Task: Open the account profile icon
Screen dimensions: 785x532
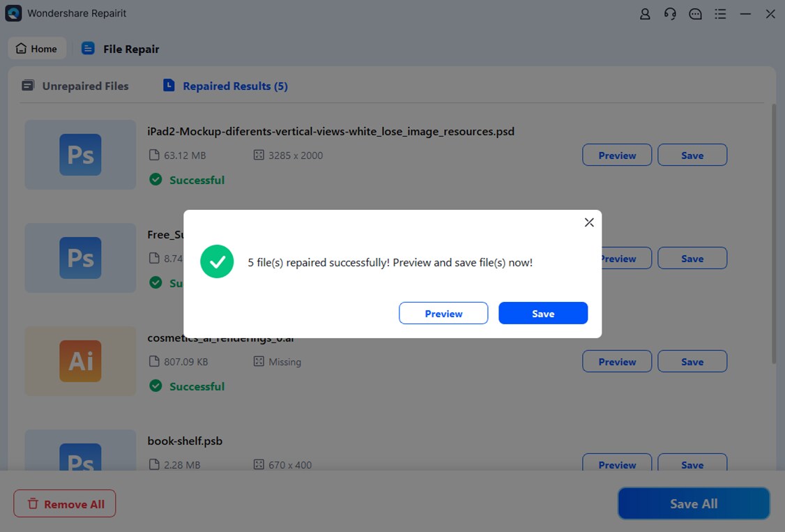Action: (x=645, y=14)
